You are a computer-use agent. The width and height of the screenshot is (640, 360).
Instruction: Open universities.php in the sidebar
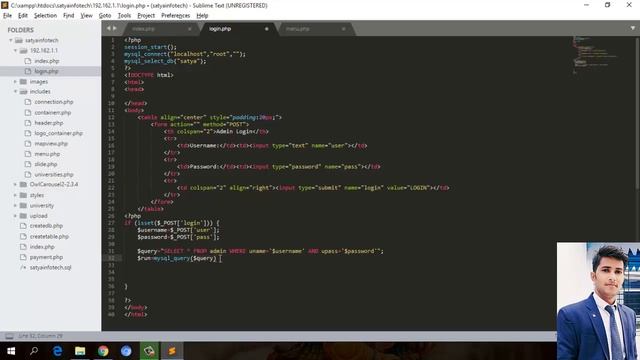[54, 174]
